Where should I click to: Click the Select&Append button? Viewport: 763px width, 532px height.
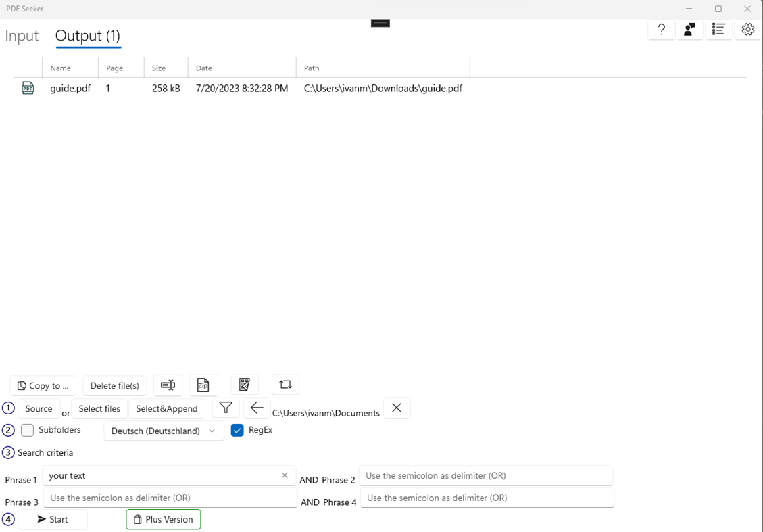167,408
